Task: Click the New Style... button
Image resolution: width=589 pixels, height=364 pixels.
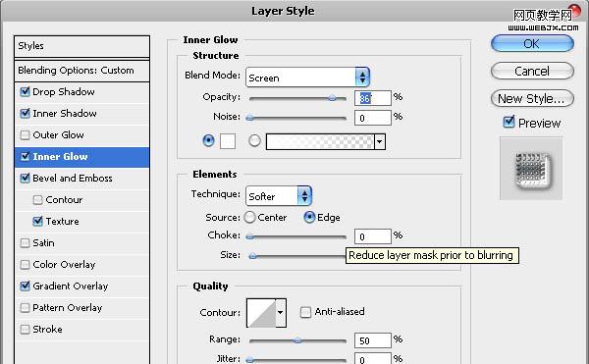Action: pos(532,99)
